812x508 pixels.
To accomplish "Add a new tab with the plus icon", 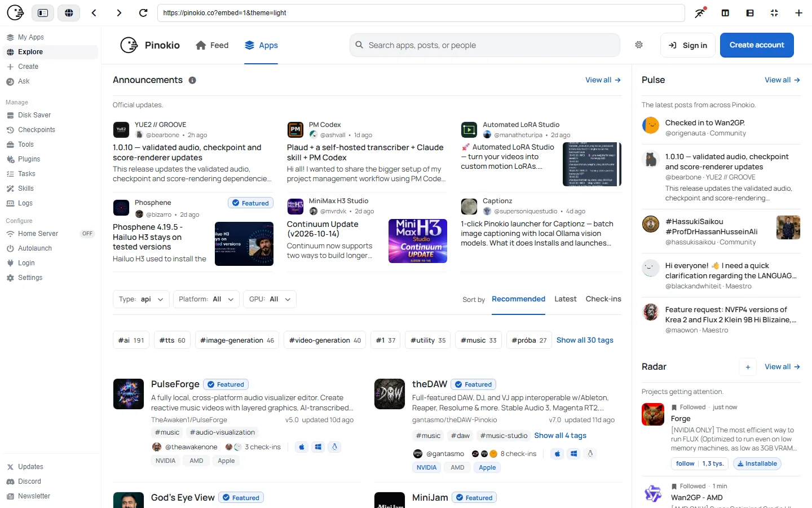I will (x=798, y=12).
